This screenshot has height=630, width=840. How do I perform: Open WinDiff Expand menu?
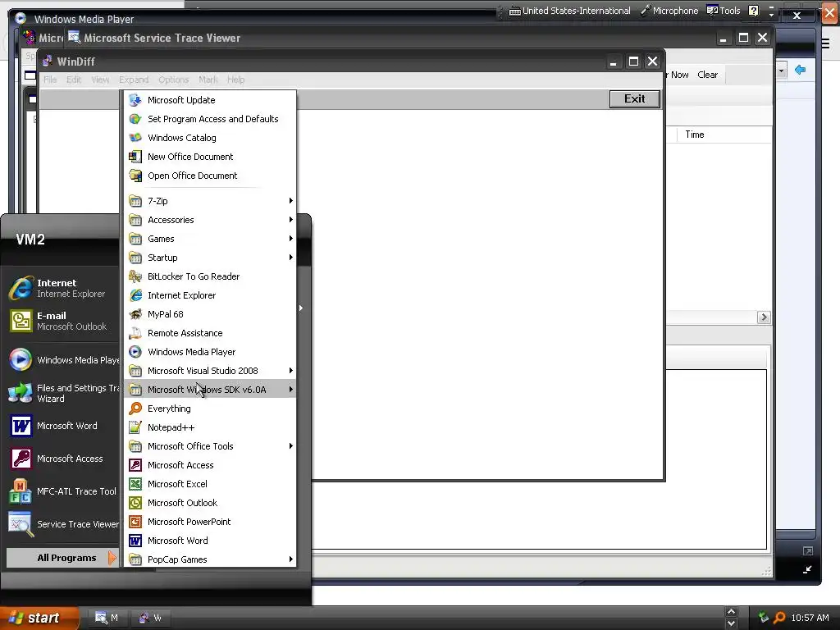(134, 80)
